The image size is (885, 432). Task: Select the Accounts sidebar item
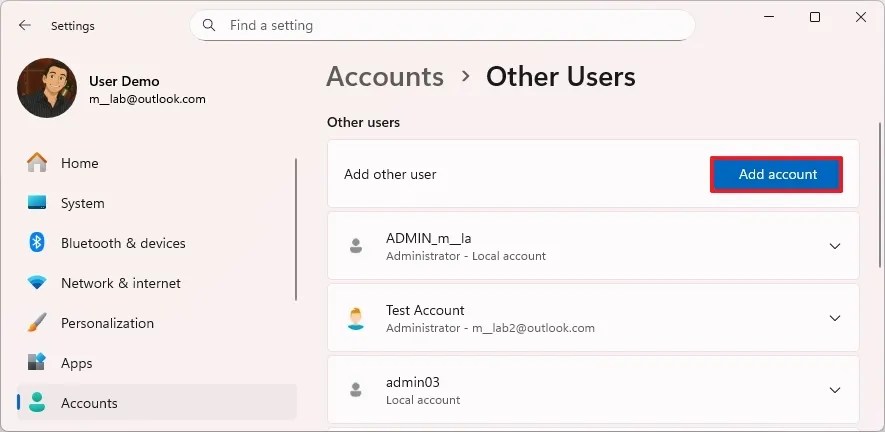[157, 403]
